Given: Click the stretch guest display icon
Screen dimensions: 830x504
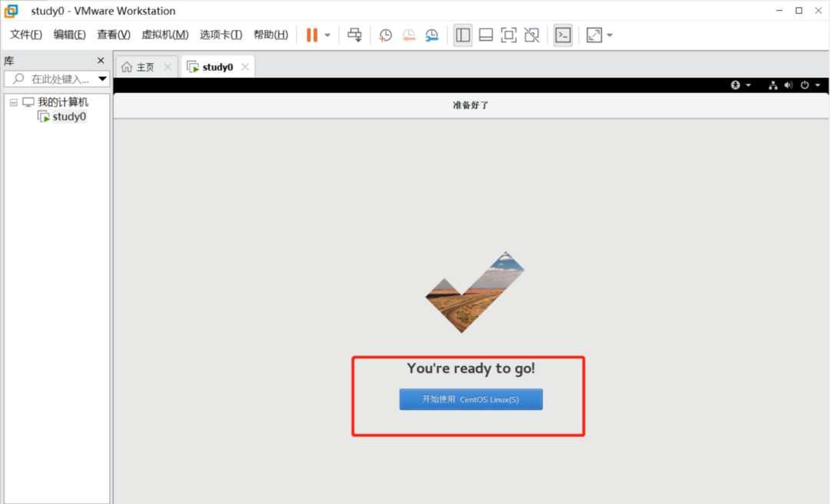Looking at the screenshot, I should point(594,35).
